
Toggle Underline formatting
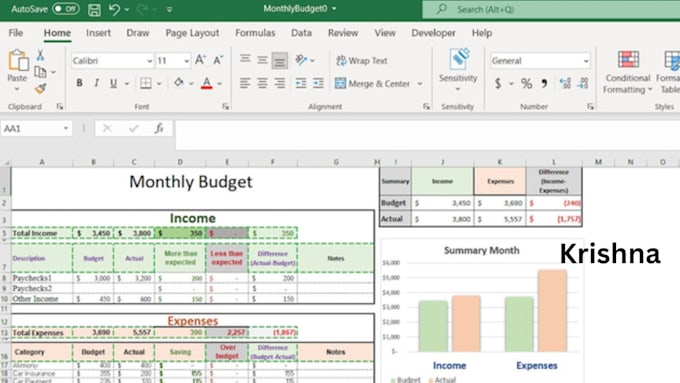(113, 83)
